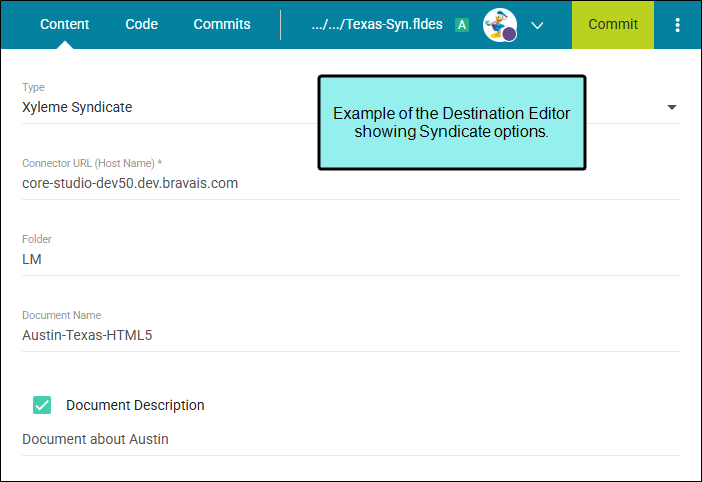Click the Document Description checkbox label
The height and width of the screenshot is (482, 702).
pyautogui.click(x=135, y=405)
